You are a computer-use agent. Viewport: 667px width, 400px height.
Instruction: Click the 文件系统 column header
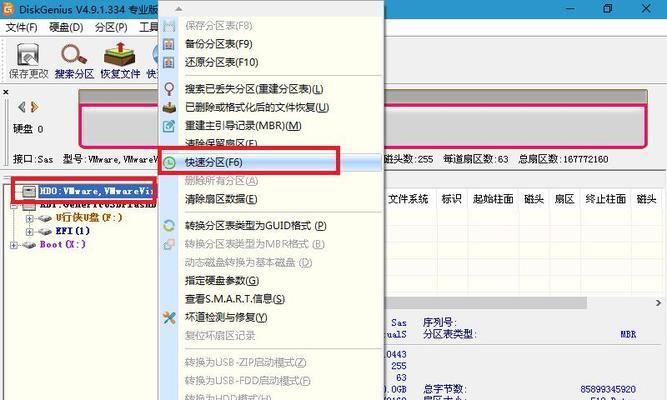[408, 199]
